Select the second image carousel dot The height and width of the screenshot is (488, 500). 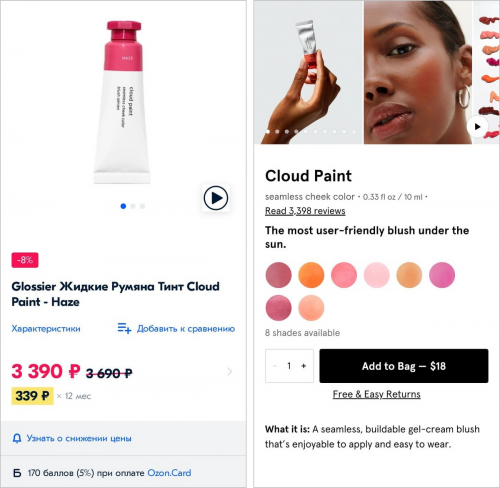(133, 206)
